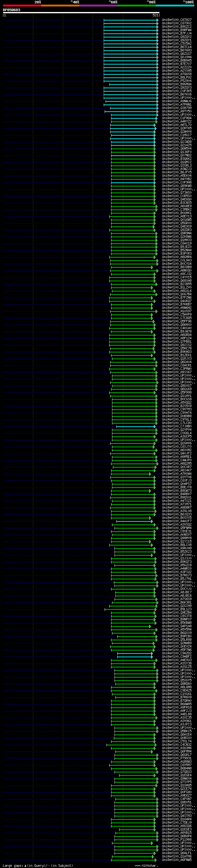Select hit label UniRef100_C1MUI7
197x868 pixels.
[176, 135]
